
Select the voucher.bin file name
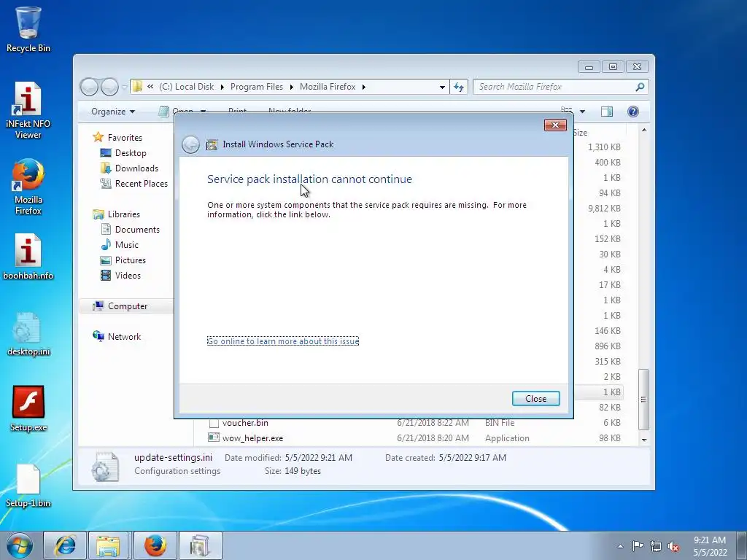[245, 423]
